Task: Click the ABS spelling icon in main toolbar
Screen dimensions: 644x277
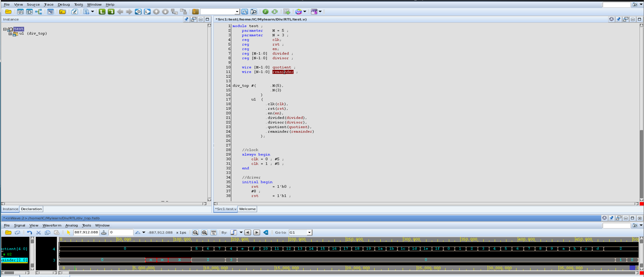Action: [314, 12]
